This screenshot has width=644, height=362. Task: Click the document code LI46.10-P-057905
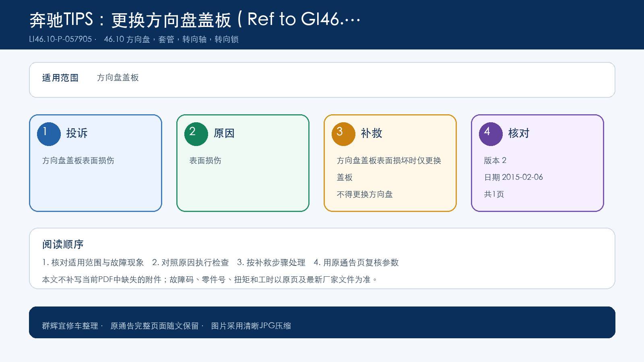[x=60, y=39]
